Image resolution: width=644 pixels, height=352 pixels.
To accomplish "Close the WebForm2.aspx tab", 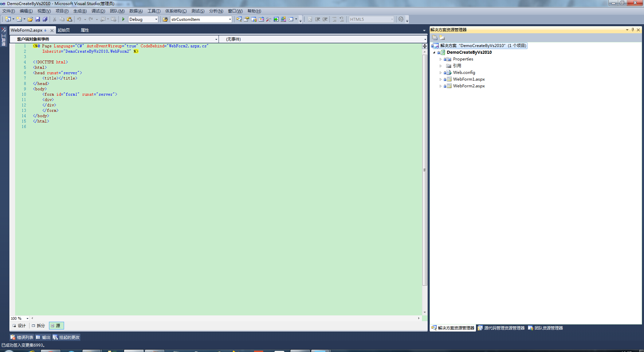I will (52, 30).
